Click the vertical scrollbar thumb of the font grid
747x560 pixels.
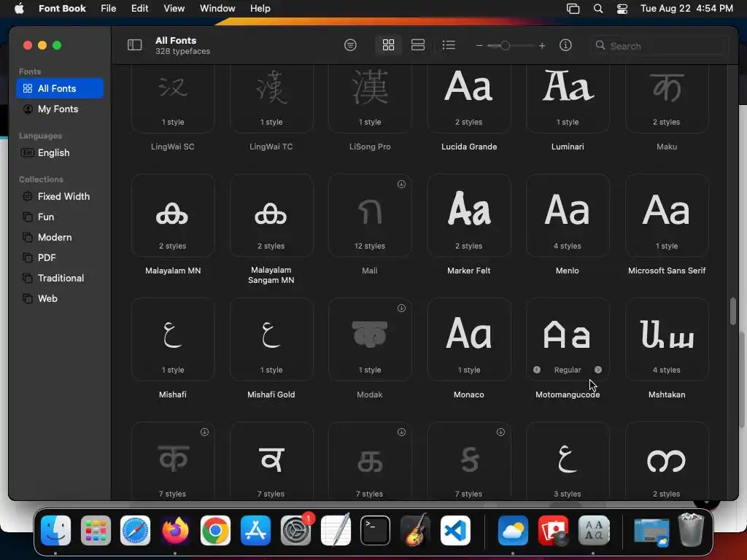coord(732,311)
